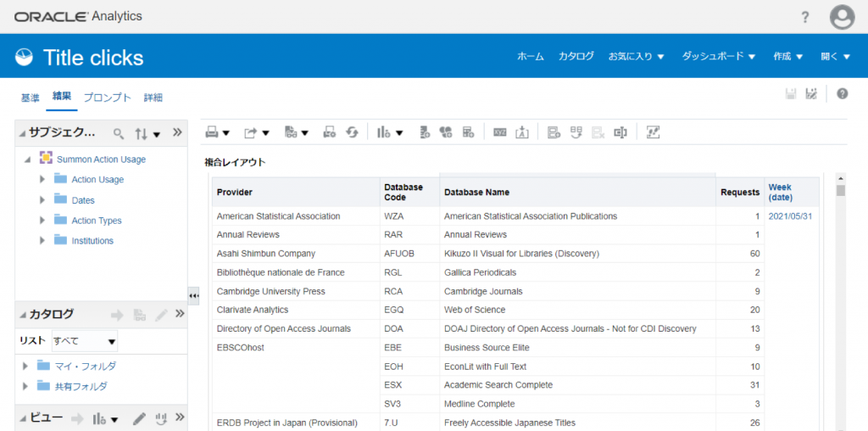Open the catalog list filter combo box
Image resolution: width=868 pixels, height=431 pixels.
tap(85, 341)
